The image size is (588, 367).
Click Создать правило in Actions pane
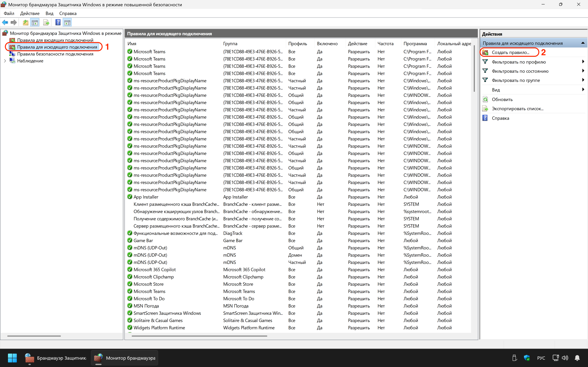[x=510, y=52]
